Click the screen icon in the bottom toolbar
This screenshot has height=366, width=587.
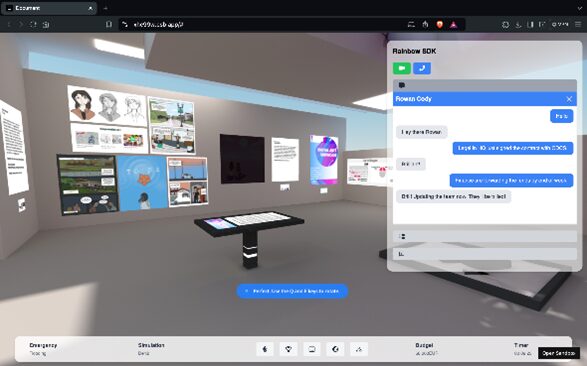[312, 349]
